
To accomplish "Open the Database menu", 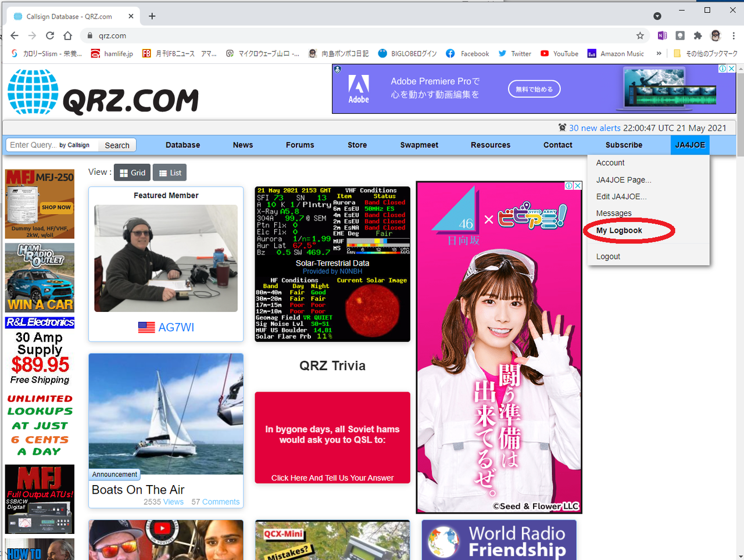I will coord(183,145).
